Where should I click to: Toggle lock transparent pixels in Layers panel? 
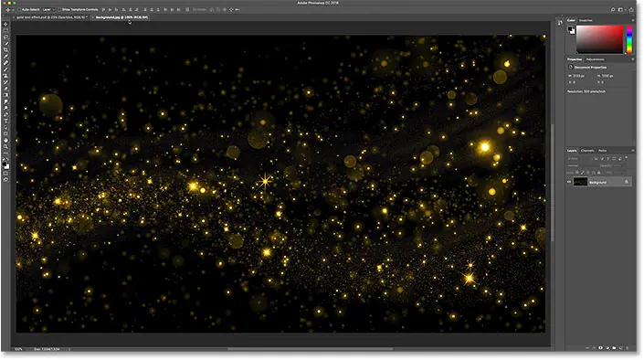click(x=577, y=173)
